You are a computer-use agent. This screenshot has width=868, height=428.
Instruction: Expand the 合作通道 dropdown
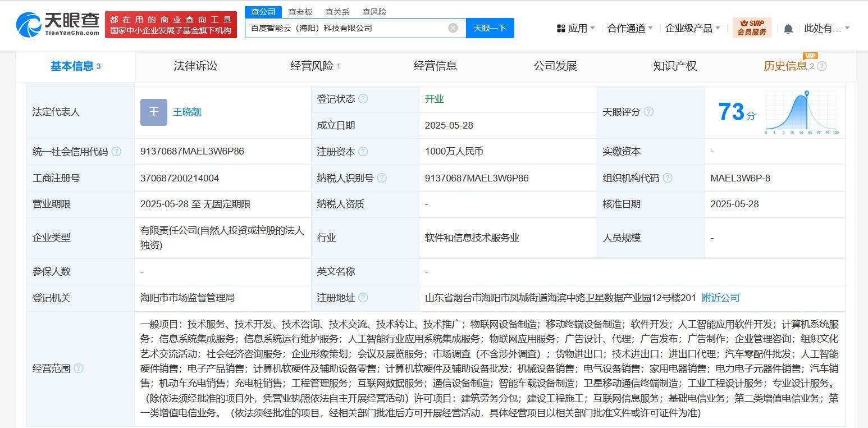(630, 28)
